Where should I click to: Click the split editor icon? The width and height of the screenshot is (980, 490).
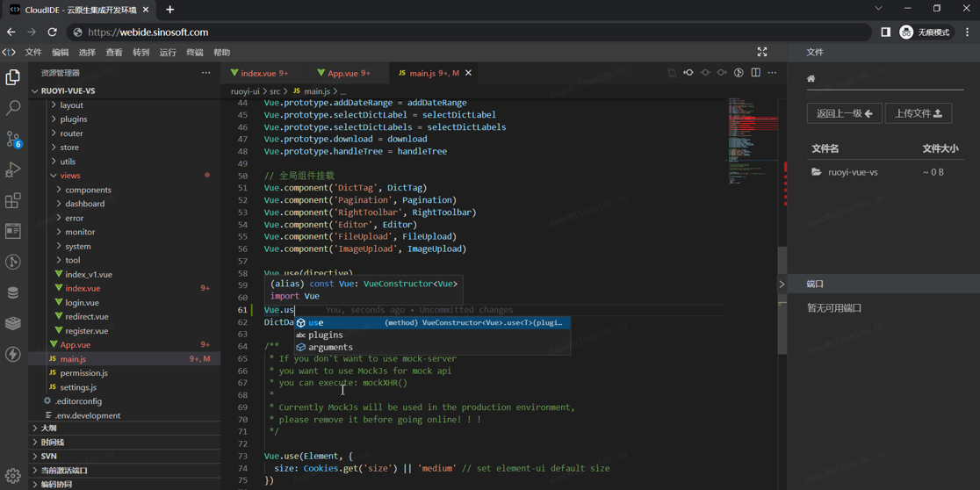(755, 73)
